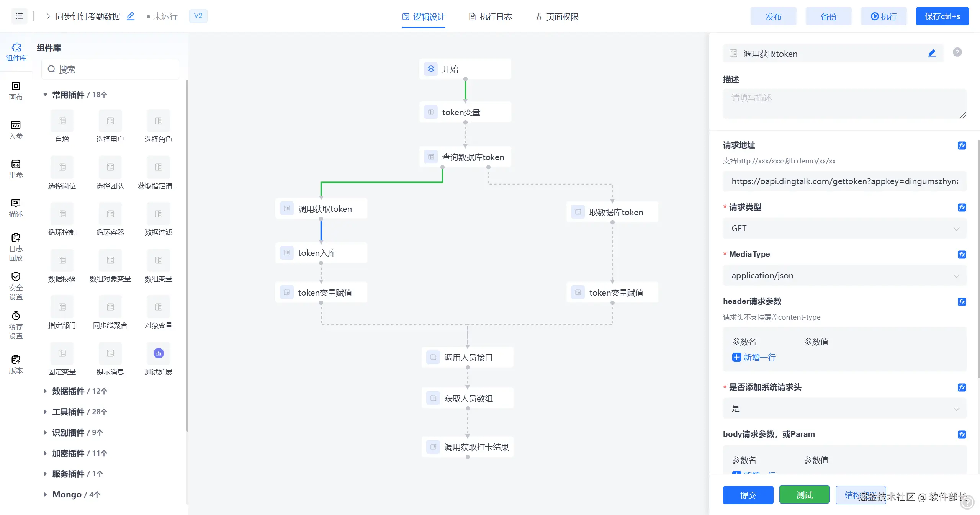Select the 测试扩展 plugin icon

point(159,353)
